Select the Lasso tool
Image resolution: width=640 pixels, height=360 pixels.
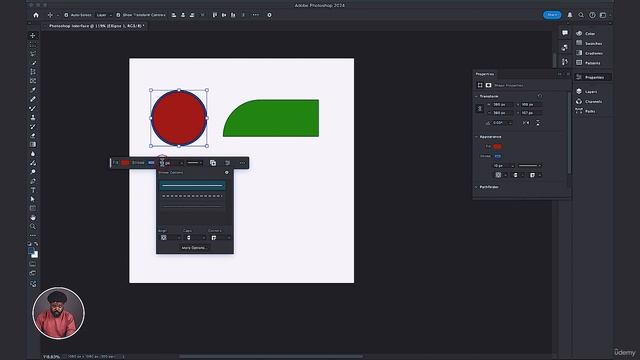coord(33,53)
